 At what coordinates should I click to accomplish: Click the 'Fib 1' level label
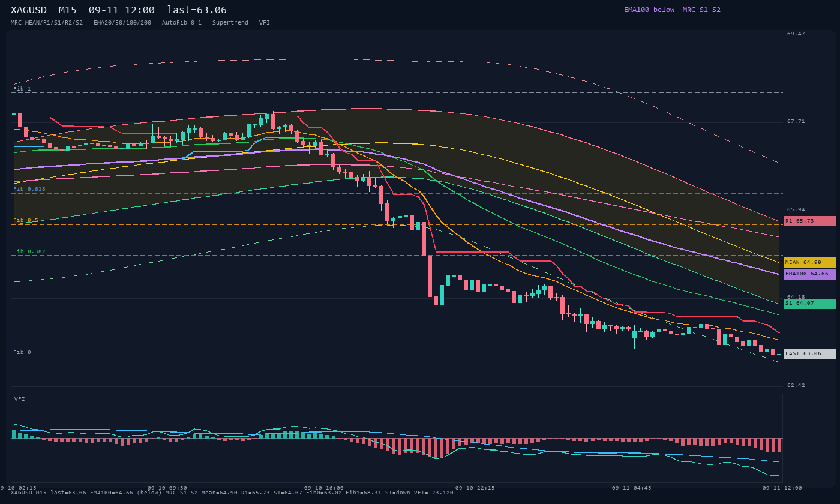point(22,89)
